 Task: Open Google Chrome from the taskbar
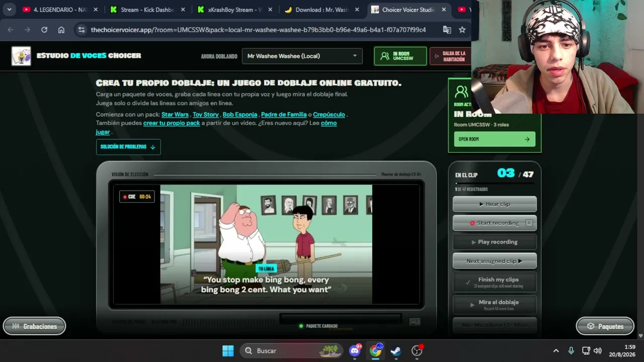pyautogui.click(x=376, y=351)
